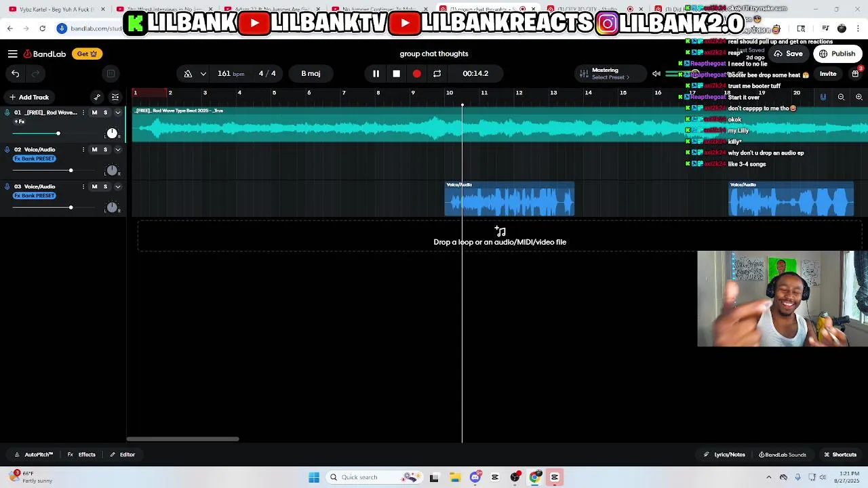Zoom in the timeline
The height and width of the screenshot is (488, 868).
tap(859, 97)
